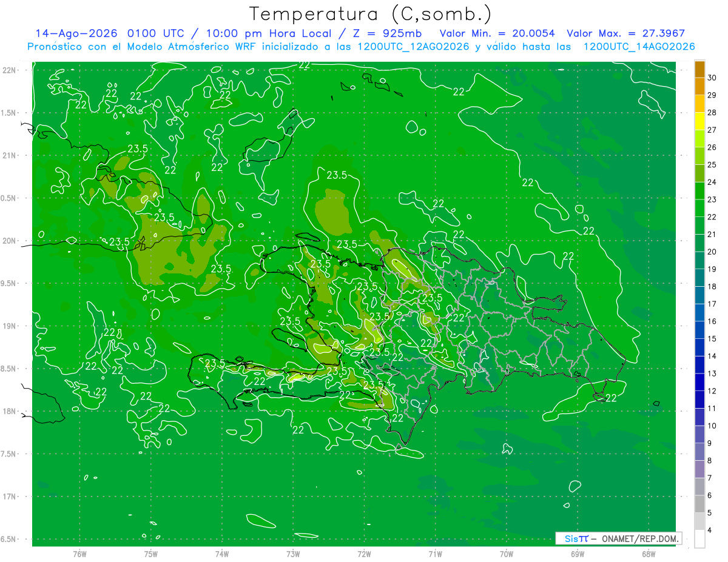
Task: Select the longitude axis label 69W
Action: point(578,554)
